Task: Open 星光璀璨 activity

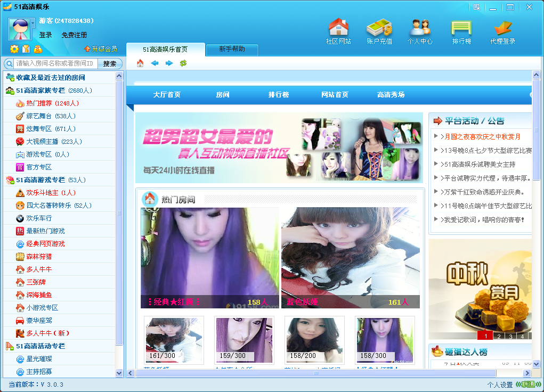Action: [x=59, y=359]
